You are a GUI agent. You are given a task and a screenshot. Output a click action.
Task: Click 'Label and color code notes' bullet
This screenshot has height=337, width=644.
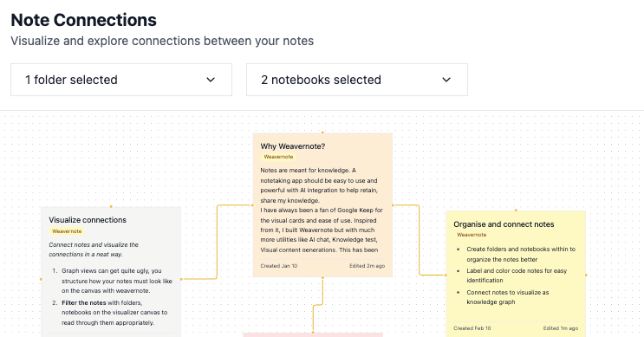(x=517, y=275)
